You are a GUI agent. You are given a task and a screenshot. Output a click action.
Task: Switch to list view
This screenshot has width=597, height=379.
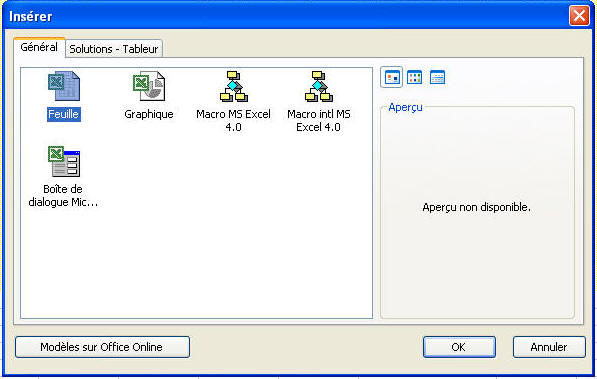[415, 78]
